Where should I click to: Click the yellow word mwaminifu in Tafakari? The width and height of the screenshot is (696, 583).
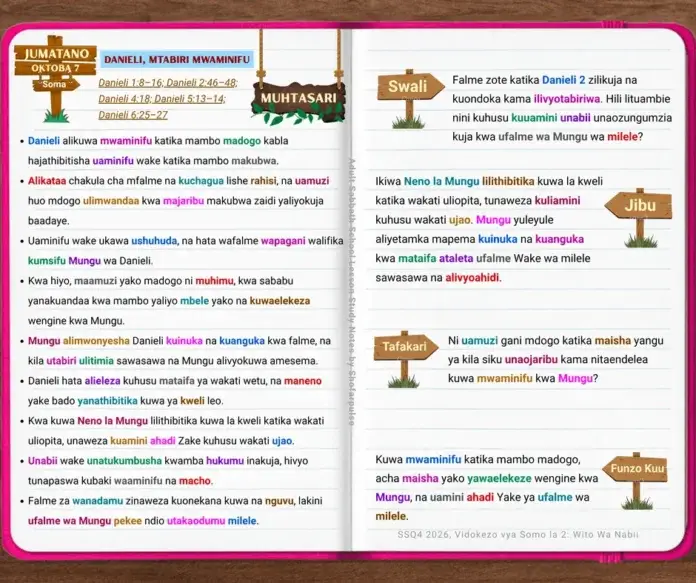click(x=504, y=378)
